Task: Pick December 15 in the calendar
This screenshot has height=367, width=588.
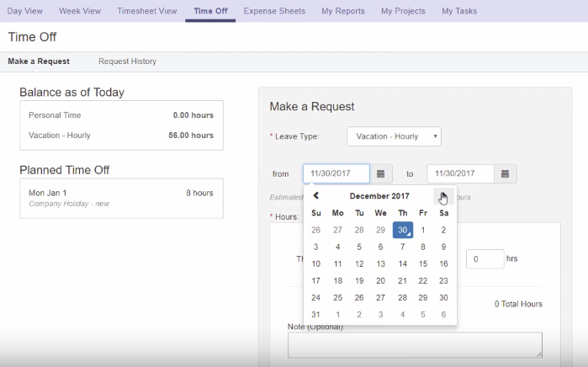Action: point(423,263)
